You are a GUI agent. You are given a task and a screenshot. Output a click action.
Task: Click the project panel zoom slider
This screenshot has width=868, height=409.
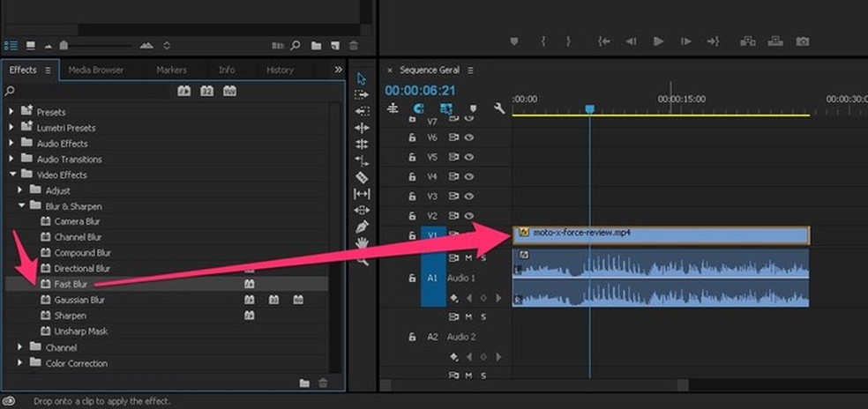coord(64,45)
